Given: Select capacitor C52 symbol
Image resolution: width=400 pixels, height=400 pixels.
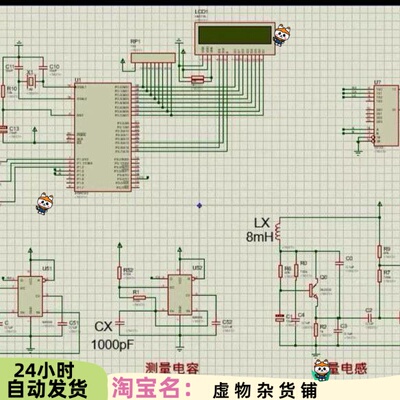Looking at the screenshot, I should tap(216, 323).
